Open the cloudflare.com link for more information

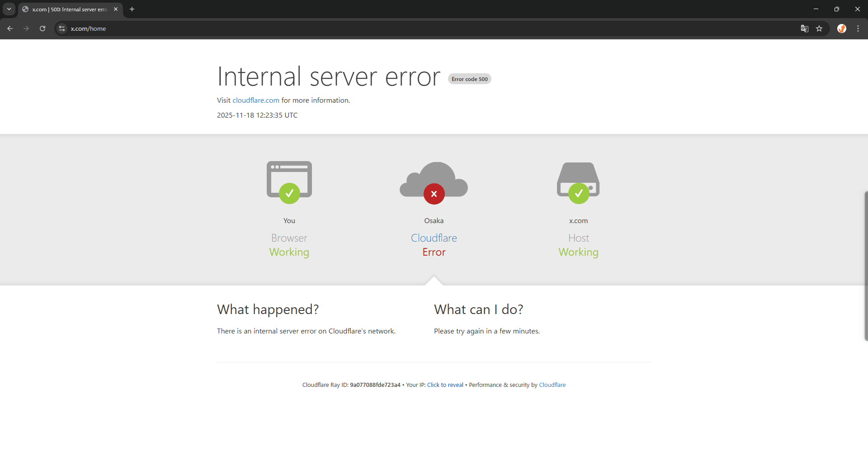[x=256, y=100]
